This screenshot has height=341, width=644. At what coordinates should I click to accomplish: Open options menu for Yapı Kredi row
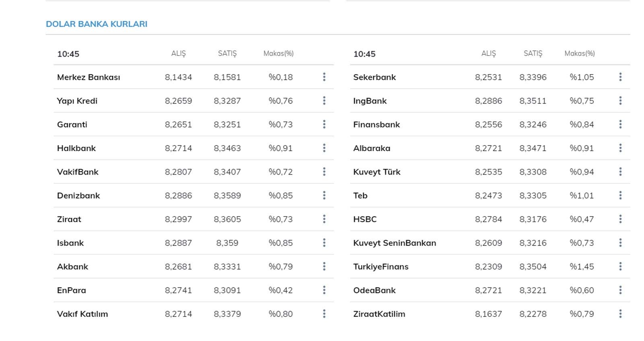click(x=324, y=101)
